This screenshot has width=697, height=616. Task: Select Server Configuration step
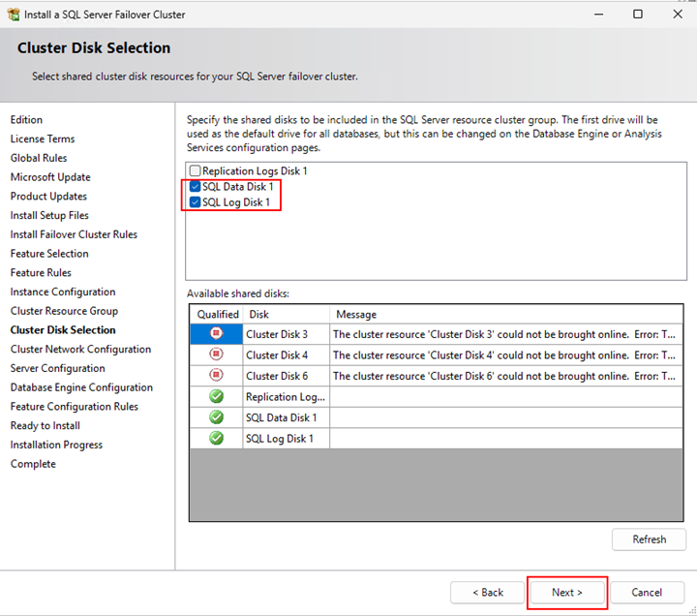(57, 368)
